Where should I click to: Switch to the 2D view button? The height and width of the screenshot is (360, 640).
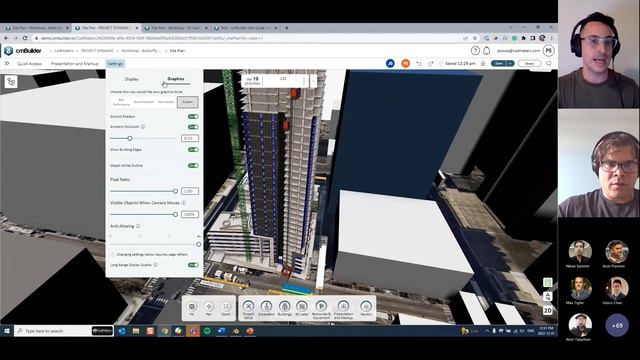(548, 311)
